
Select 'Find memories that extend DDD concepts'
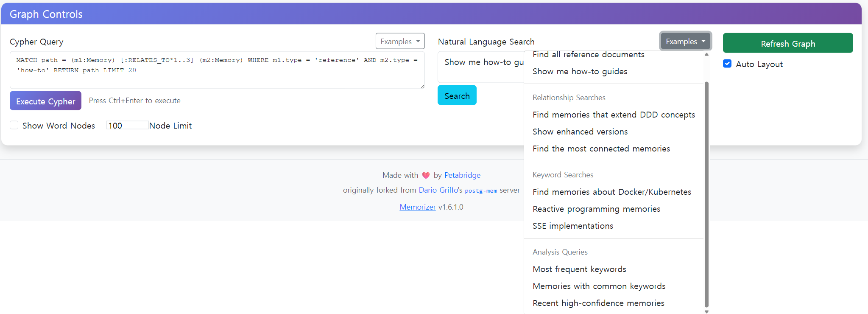point(614,115)
